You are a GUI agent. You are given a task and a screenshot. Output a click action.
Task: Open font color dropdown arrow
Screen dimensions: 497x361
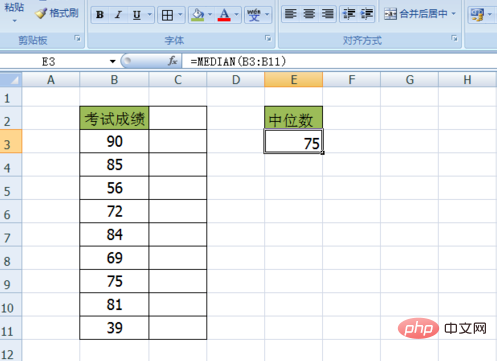(x=237, y=15)
